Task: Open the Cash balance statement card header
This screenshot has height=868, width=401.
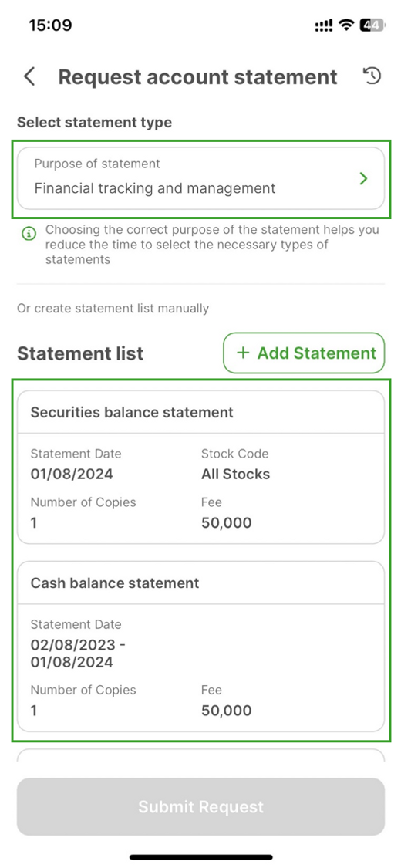Action: tap(200, 583)
